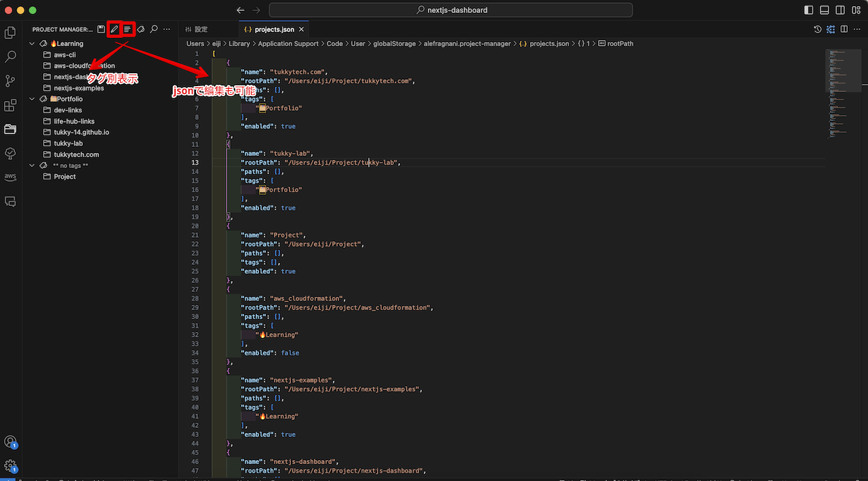The height and width of the screenshot is (481, 868).
Task: Open the Extensions view in activity bar
Action: (10, 106)
